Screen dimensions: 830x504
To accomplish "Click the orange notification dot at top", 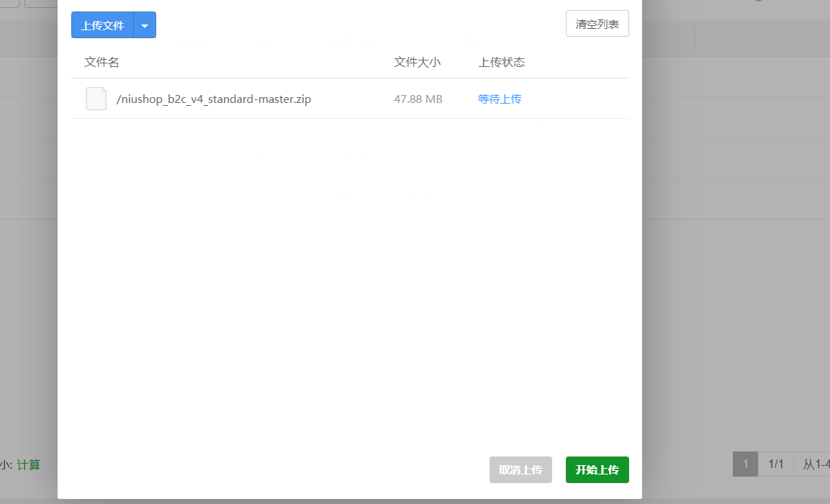I will pyautogui.click(x=759, y=1).
